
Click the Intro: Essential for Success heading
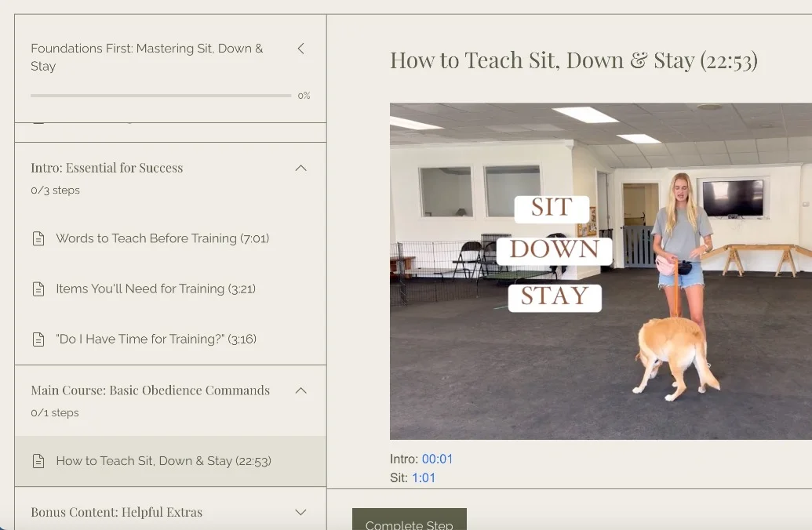point(107,168)
